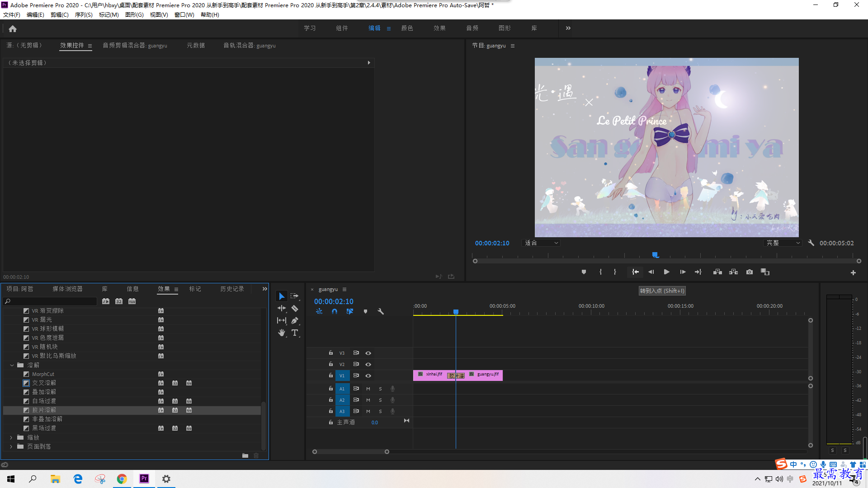Select the Slip tool

(x=282, y=320)
